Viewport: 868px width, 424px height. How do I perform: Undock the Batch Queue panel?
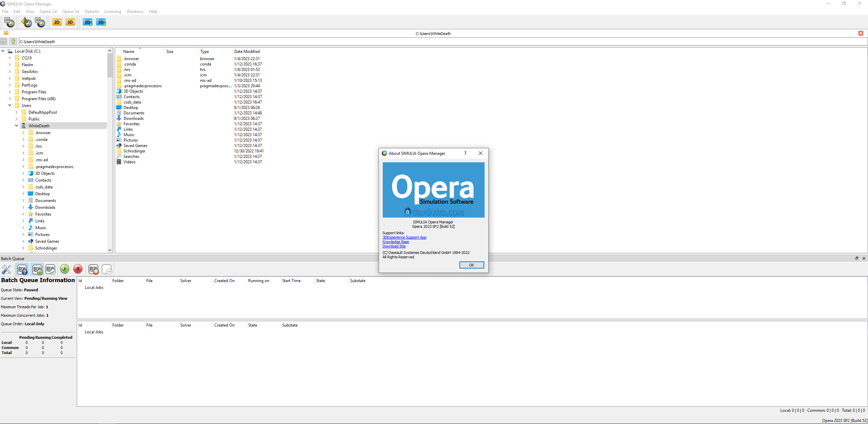pyautogui.click(x=857, y=258)
